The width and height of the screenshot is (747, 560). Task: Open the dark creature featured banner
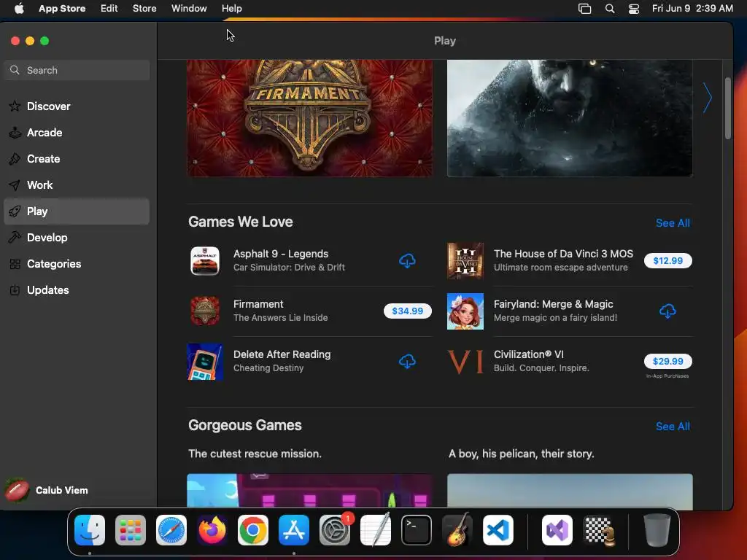[x=570, y=118]
